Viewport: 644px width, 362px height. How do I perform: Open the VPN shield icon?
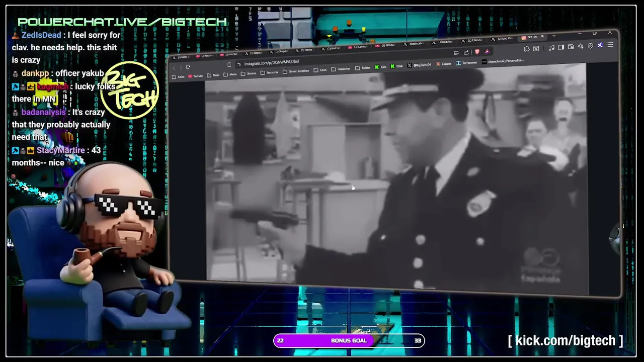tap(590, 46)
